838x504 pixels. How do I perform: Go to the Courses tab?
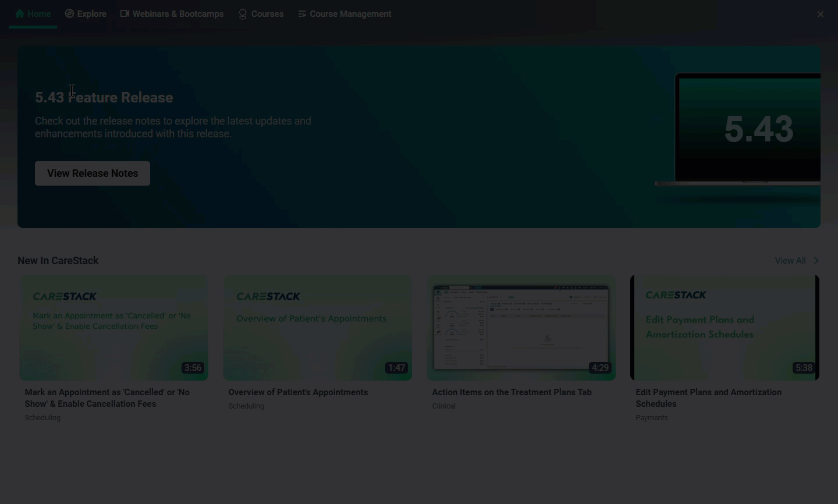[x=261, y=14]
